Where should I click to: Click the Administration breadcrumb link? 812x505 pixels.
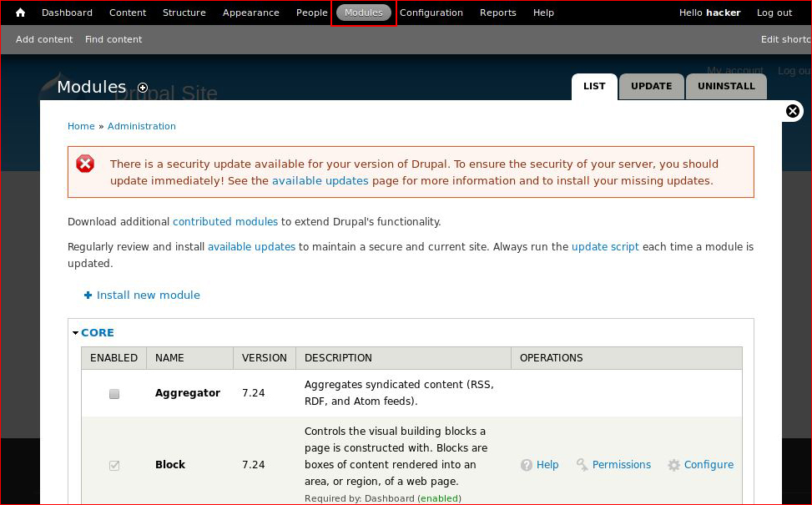point(141,126)
